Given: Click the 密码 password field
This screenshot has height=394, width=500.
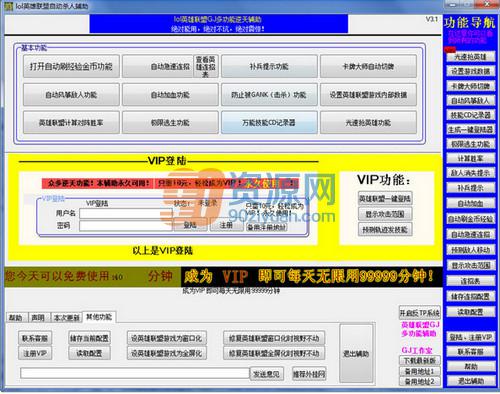Looking at the screenshot, I should pyautogui.click(x=126, y=226).
